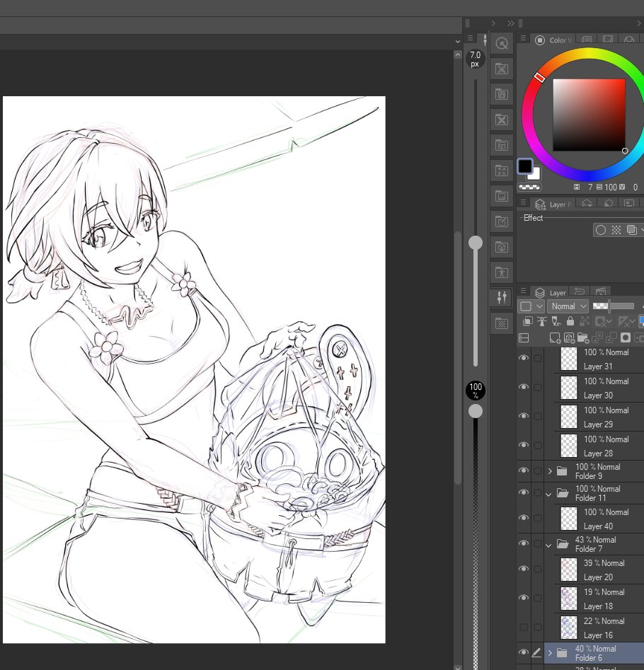Open the Auto Action tab
Screen dimensions: 644x670
click(x=601, y=292)
